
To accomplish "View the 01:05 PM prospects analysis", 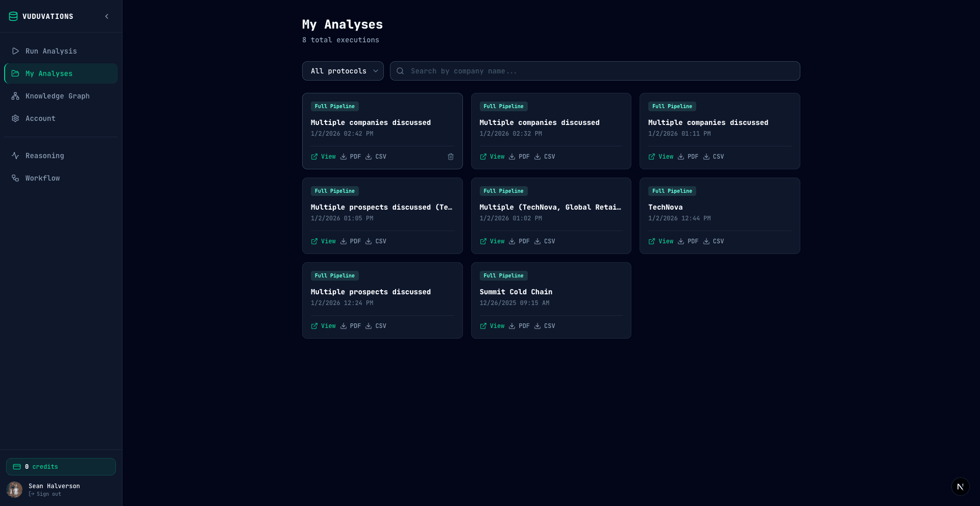I will click(x=324, y=241).
